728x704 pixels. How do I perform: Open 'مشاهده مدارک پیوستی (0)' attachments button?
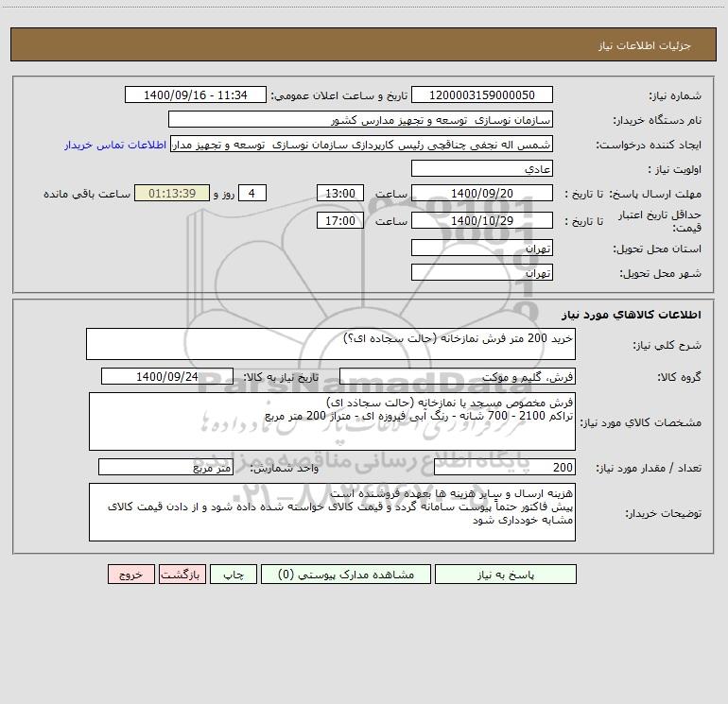(346, 575)
